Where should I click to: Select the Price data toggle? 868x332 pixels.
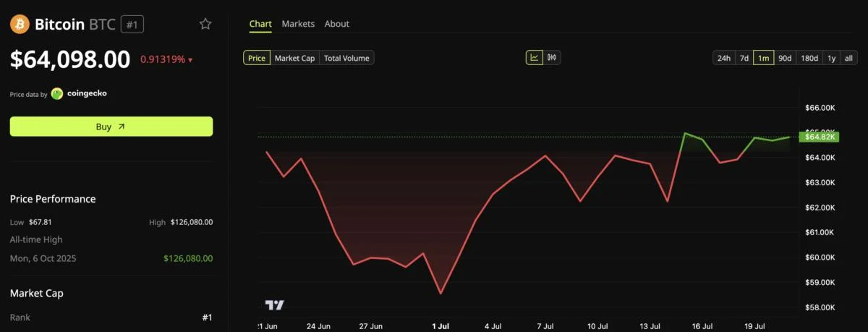click(257, 58)
